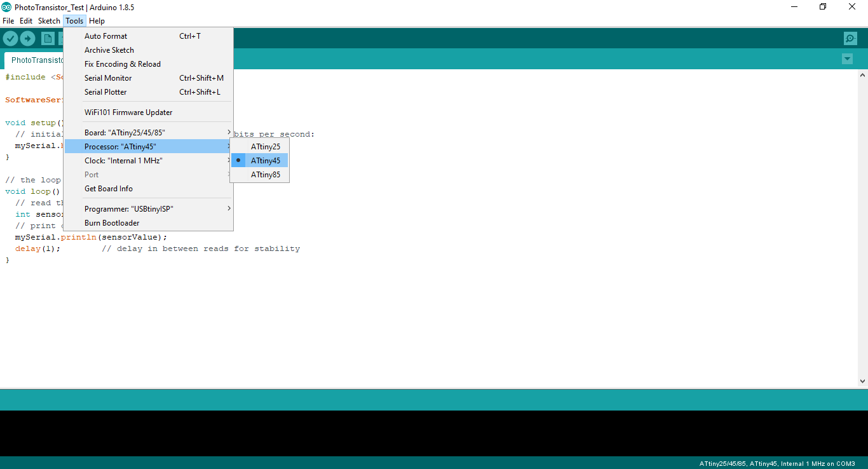This screenshot has height=469, width=868.
Task: Expand the Processor "ATtiny45" submenu
Action: 149,147
